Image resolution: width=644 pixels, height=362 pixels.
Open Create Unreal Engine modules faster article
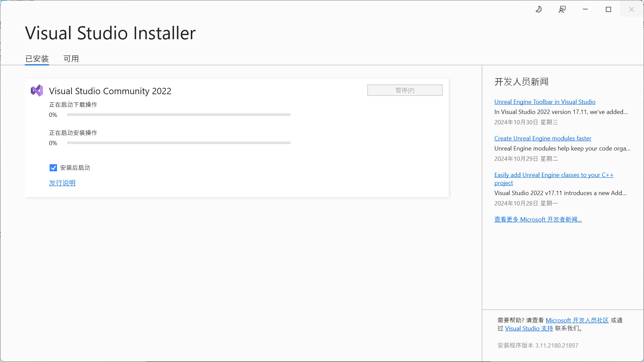pyautogui.click(x=543, y=138)
